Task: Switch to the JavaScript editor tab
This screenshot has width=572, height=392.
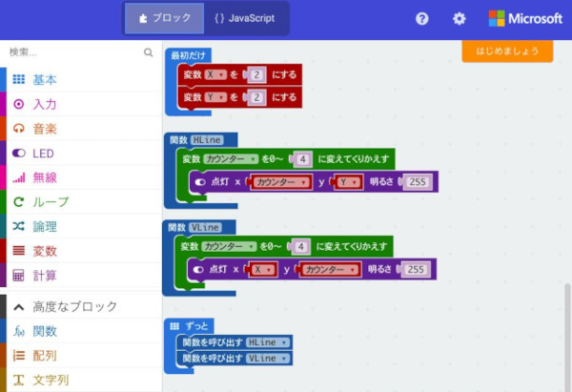Action: coord(244,18)
